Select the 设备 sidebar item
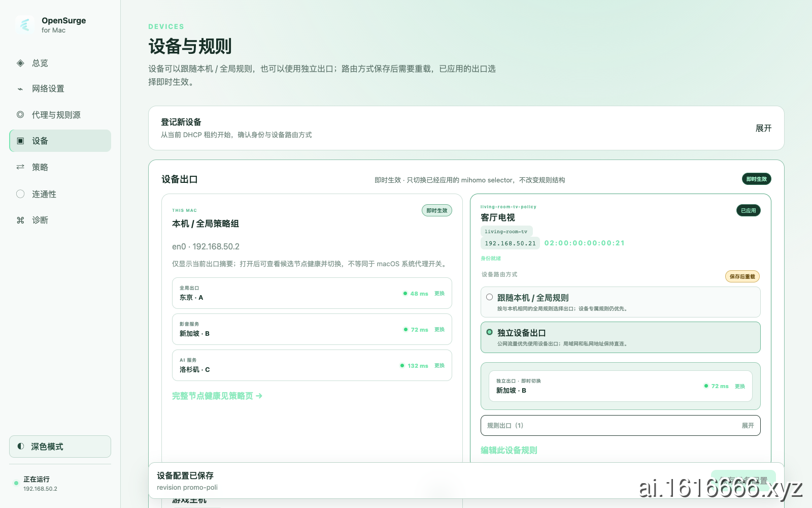The image size is (812, 508). (60, 141)
